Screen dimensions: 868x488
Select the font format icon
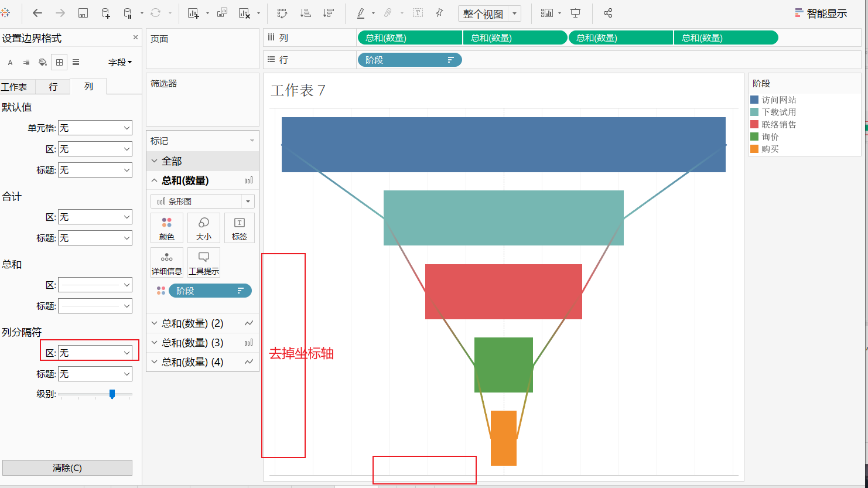click(x=10, y=62)
